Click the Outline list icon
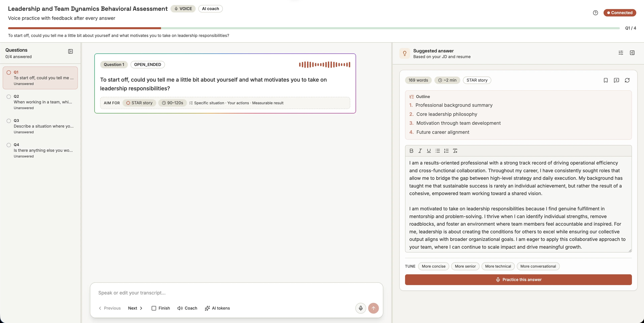 coord(411,97)
